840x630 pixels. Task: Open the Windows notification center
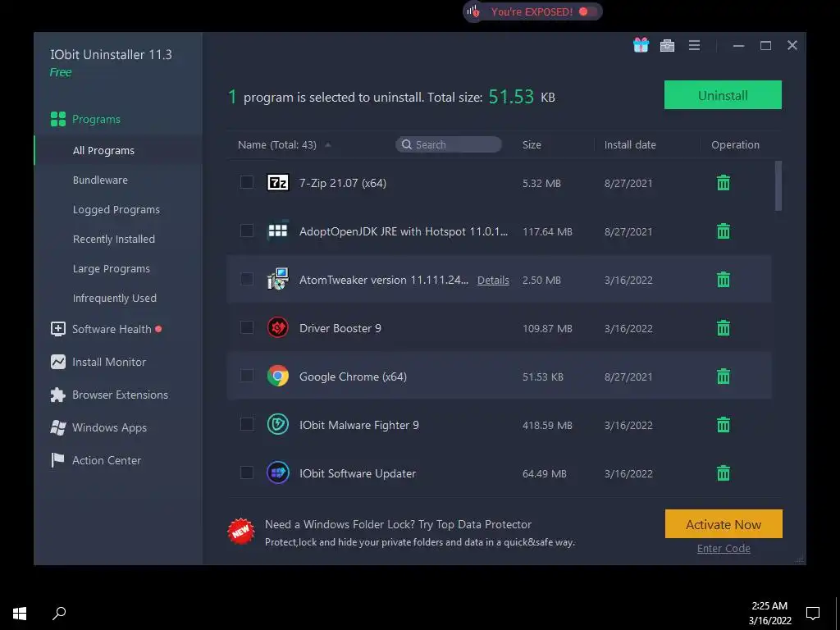[x=813, y=613]
